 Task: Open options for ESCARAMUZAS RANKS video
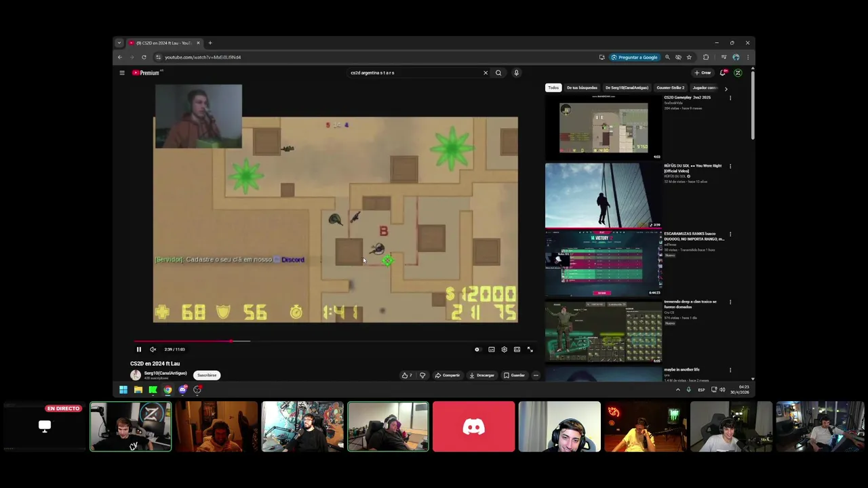pyautogui.click(x=730, y=235)
